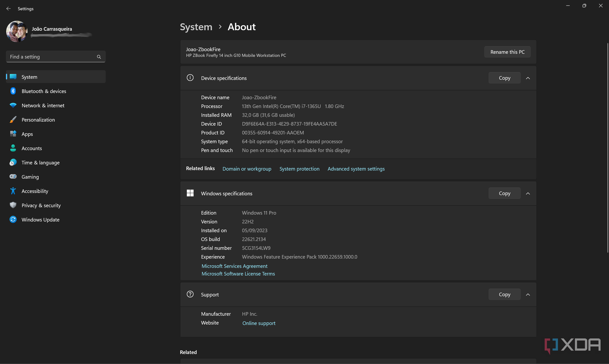Image resolution: width=609 pixels, height=364 pixels.
Task: Click the Apps icon in sidebar
Action: (x=13, y=134)
